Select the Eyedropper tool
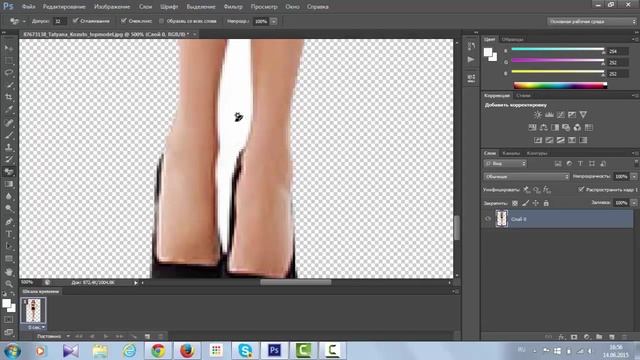Viewport: 640px width, 360px height. pyautogui.click(x=9, y=109)
